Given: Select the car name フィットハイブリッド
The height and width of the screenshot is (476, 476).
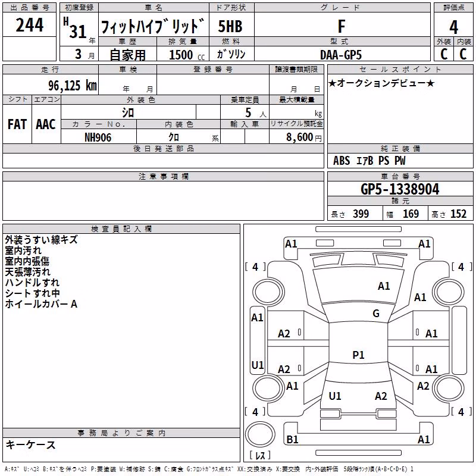Looking at the screenshot, I should click(x=152, y=26).
